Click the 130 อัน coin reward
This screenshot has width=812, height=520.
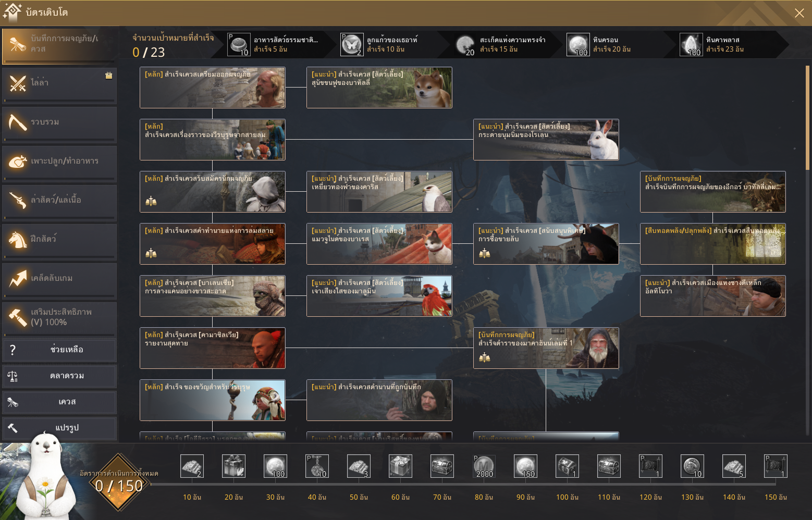692,466
